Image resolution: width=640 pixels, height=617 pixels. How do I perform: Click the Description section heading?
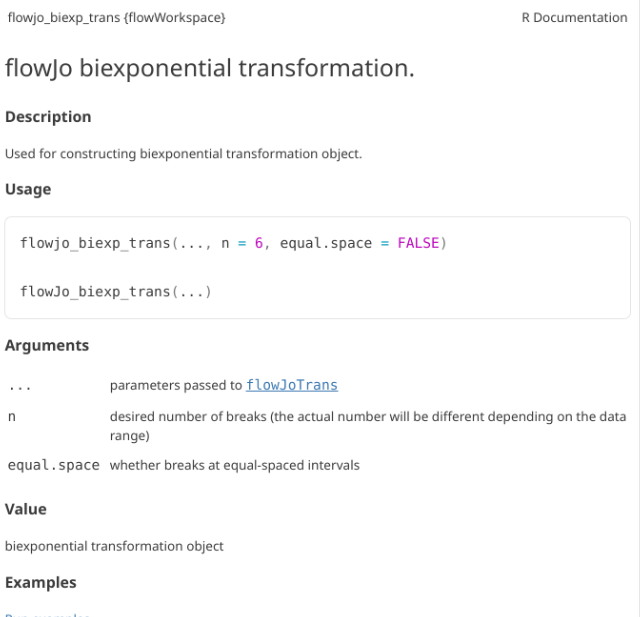point(48,117)
